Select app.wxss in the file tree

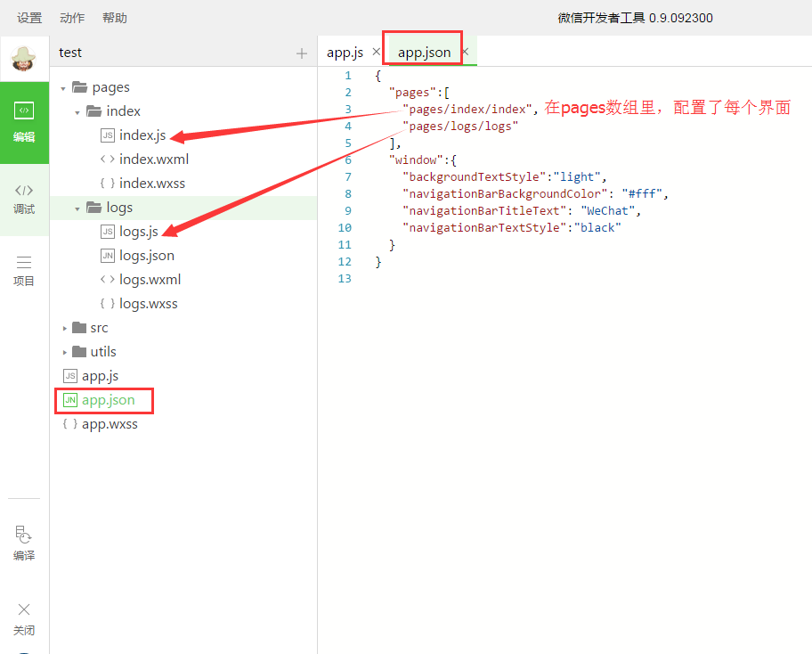click(x=110, y=424)
